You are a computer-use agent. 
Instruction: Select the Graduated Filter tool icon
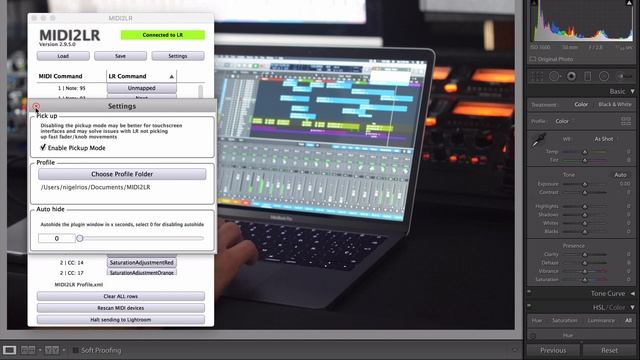pyautogui.click(x=587, y=76)
